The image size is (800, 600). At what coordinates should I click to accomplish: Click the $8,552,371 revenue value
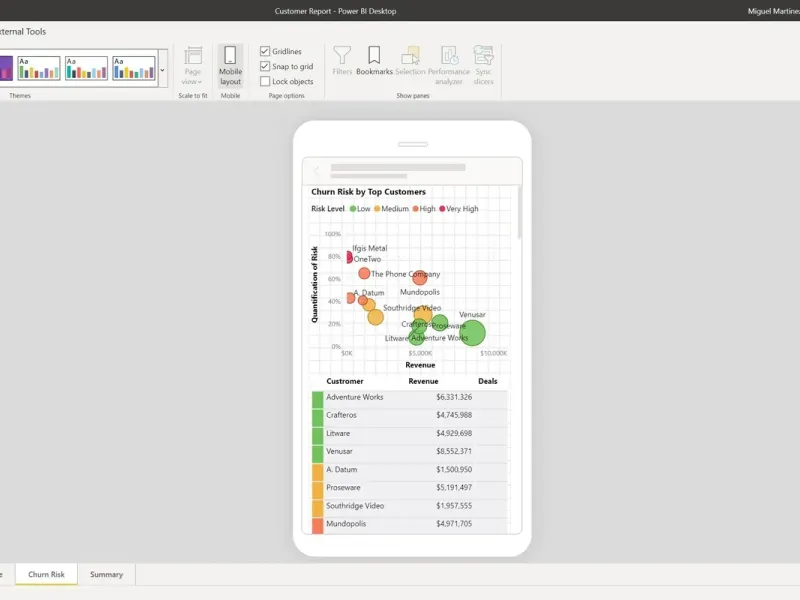click(454, 452)
